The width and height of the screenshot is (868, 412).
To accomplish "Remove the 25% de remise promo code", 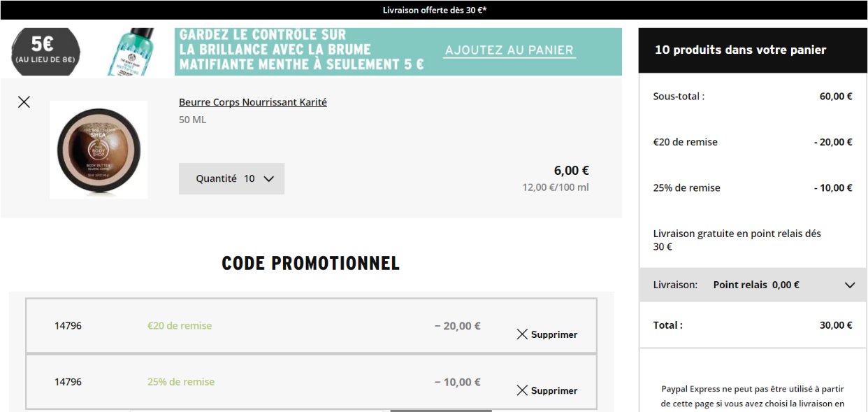I will [547, 390].
